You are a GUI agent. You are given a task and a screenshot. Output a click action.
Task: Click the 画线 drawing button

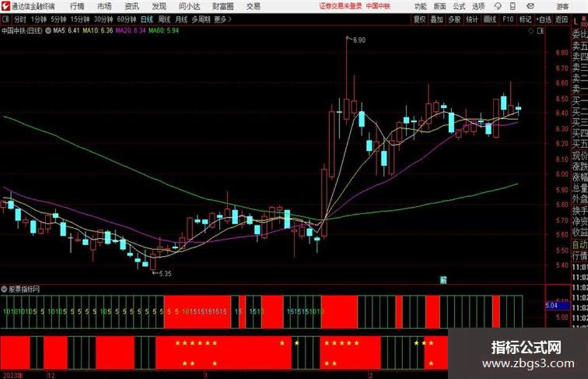coord(490,19)
